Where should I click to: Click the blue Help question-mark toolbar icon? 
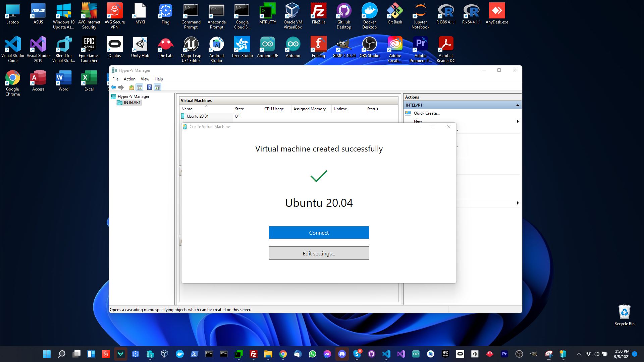150,87
